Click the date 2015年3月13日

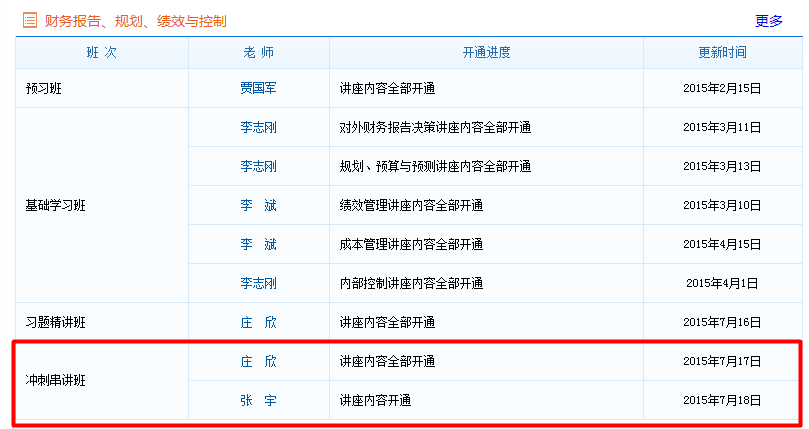pyautogui.click(x=722, y=166)
